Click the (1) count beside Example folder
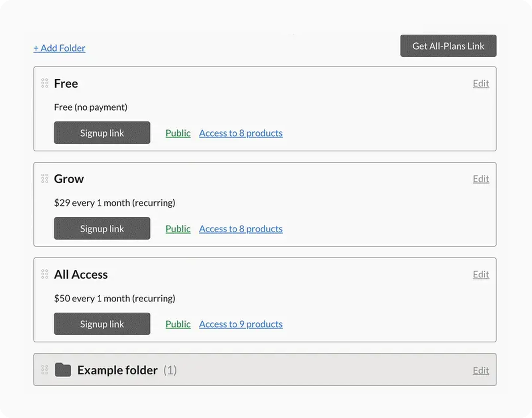Image resolution: width=532 pixels, height=418 pixels. 170,370
